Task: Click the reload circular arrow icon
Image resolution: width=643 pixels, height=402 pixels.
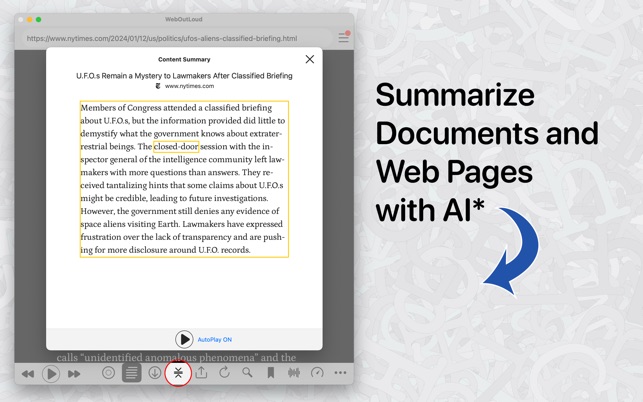Action: coord(224,372)
